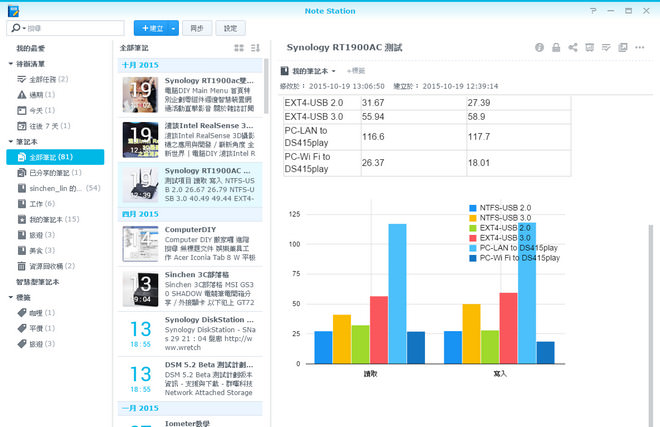Open 我的最愛 favorites section

point(31,48)
